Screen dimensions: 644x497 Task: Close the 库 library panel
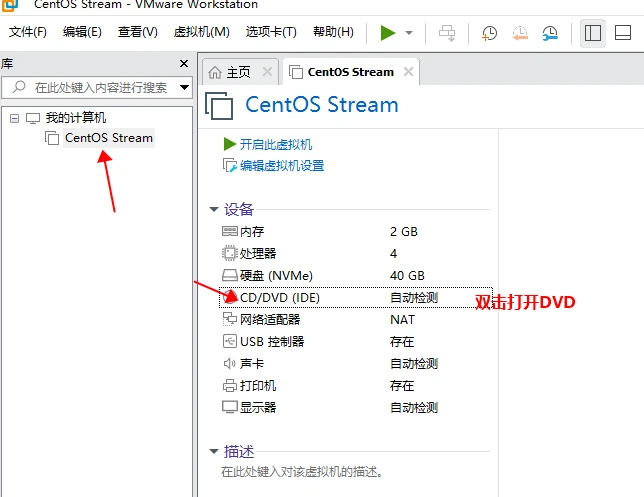click(x=184, y=63)
